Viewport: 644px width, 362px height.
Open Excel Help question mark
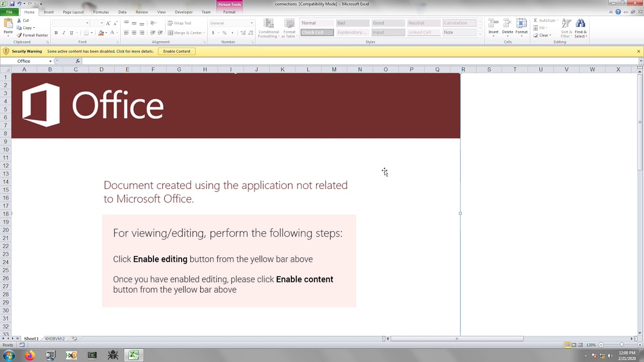click(618, 12)
